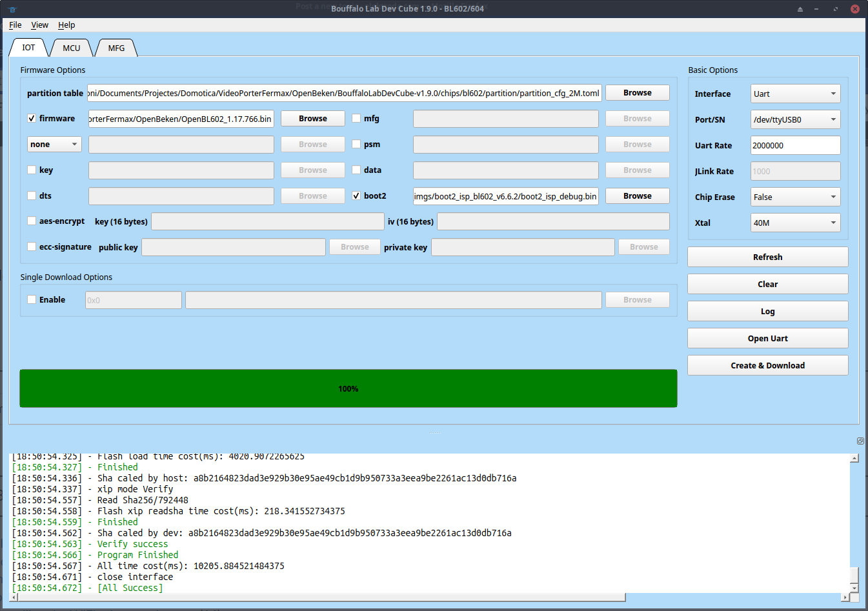The width and height of the screenshot is (868, 611).
Task: Click the partition table path field
Action: (x=345, y=93)
